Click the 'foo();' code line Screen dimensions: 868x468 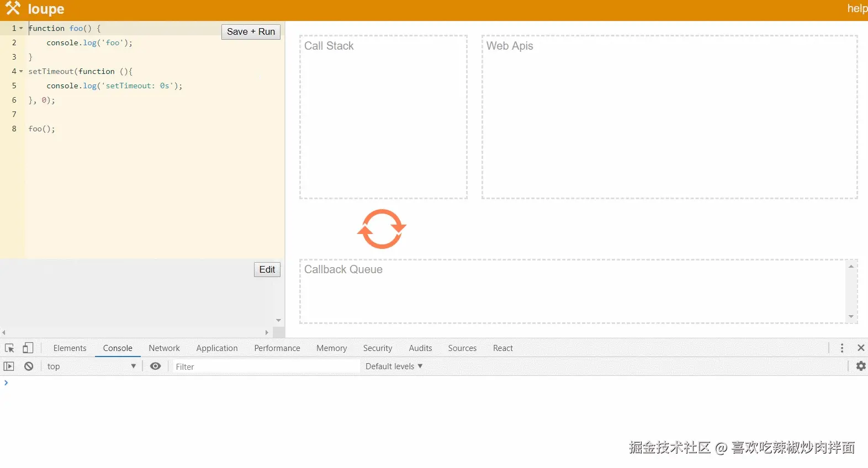41,129
